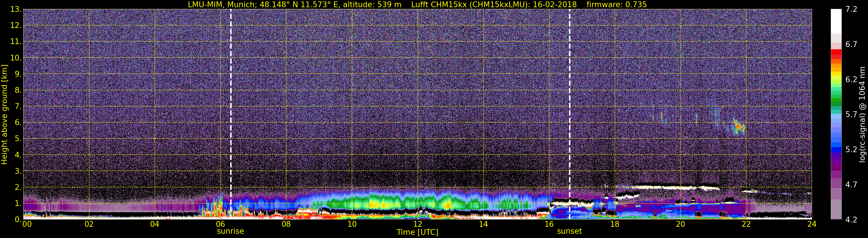Click the x-axis tick label '10'

pyautogui.click(x=352, y=224)
